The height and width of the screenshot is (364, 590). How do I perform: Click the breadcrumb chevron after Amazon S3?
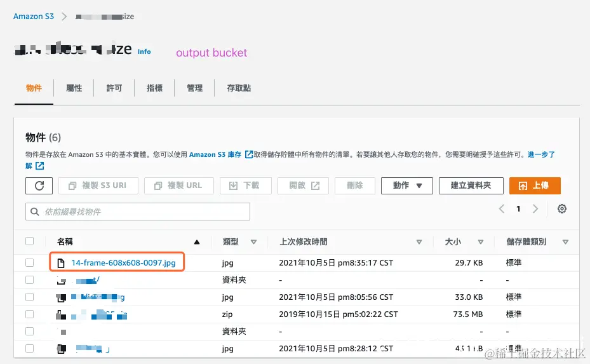64,17
